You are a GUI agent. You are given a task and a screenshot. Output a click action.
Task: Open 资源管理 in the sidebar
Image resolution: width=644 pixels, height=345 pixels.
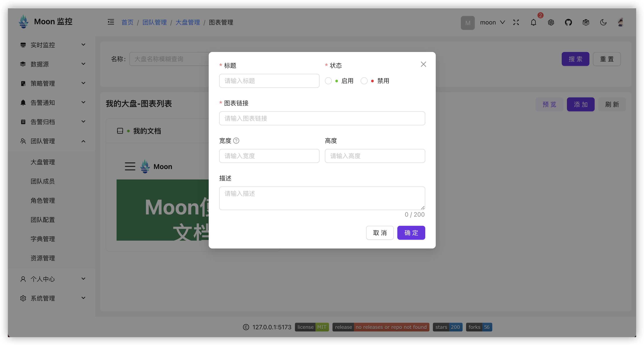click(x=43, y=258)
